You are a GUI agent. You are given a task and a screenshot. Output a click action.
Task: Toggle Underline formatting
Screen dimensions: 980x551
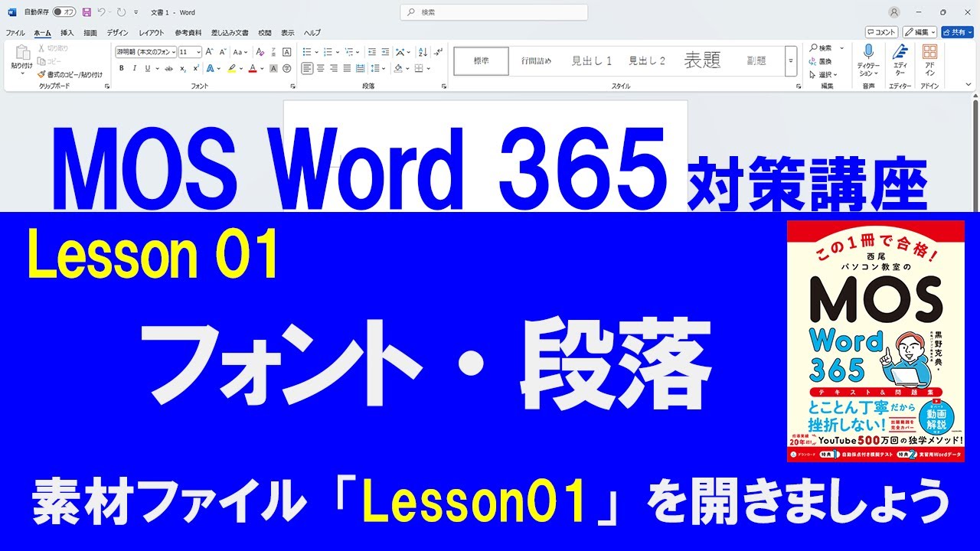(148, 68)
